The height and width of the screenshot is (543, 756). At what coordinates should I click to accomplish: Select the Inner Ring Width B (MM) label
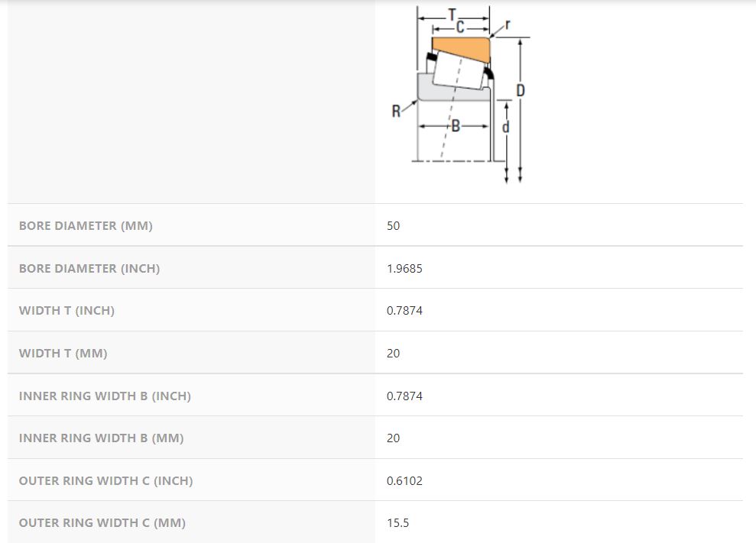101,438
